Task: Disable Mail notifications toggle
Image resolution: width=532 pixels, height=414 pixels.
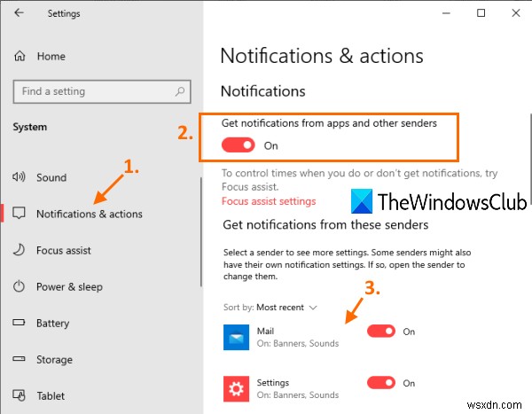Action: pyautogui.click(x=381, y=331)
